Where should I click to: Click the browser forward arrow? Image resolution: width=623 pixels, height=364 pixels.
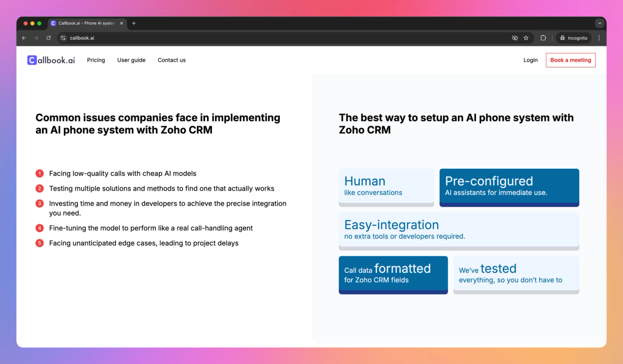pyautogui.click(x=36, y=38)
